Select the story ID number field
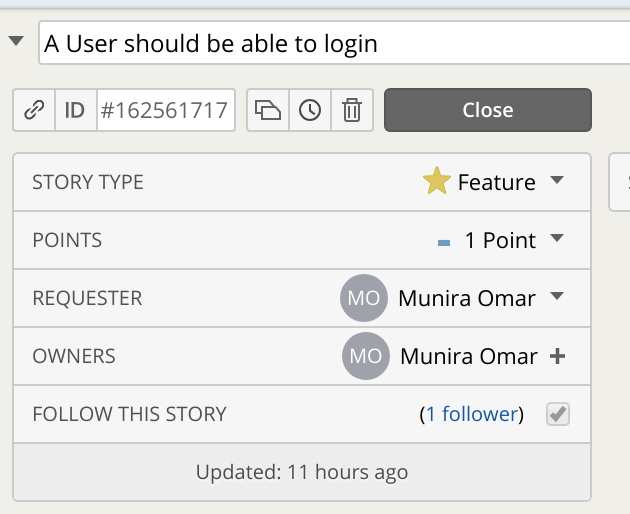This screenshot has width=630, height=514. coord(165,111)
